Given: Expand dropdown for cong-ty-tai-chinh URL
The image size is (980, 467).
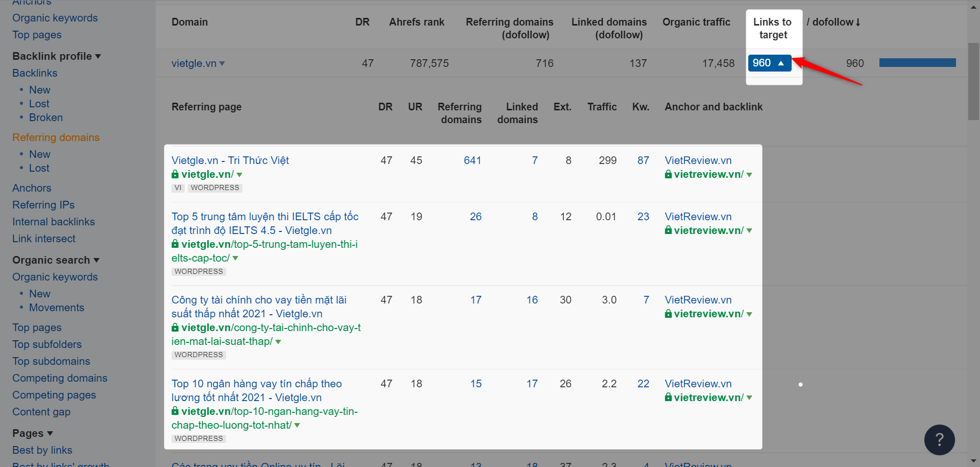Looking at the screenshot, I should click(x=278, y=342).
